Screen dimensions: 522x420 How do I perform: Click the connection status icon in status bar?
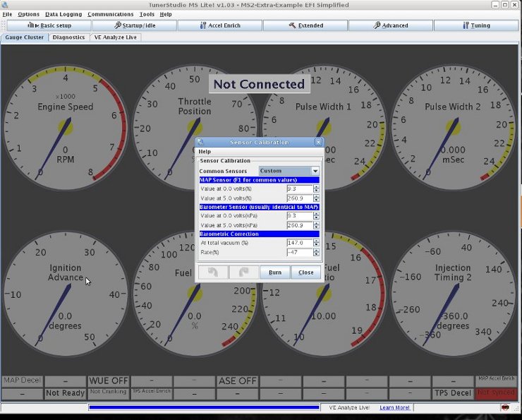[x=506, y=407]
